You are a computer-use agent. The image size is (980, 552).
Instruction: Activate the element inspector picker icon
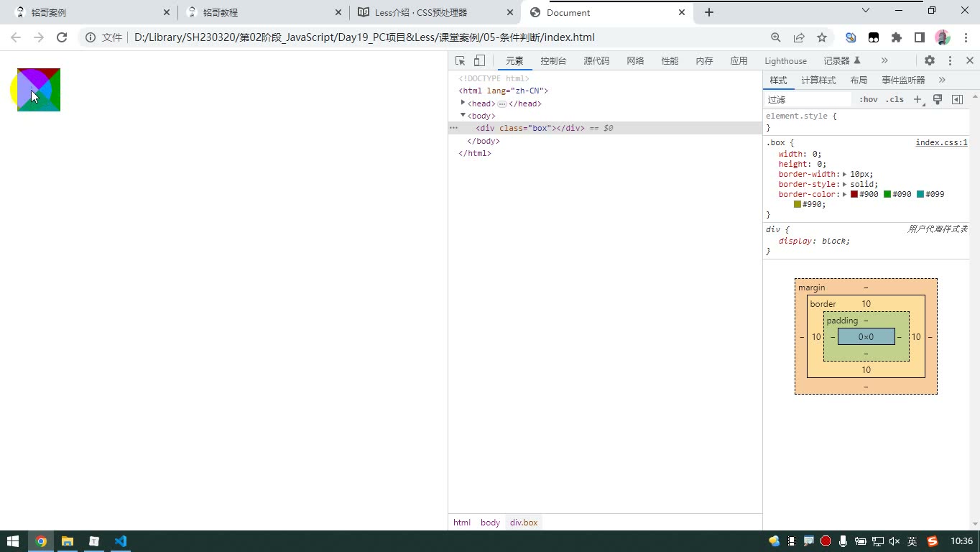pyautogui.click(x=461, y=61)
